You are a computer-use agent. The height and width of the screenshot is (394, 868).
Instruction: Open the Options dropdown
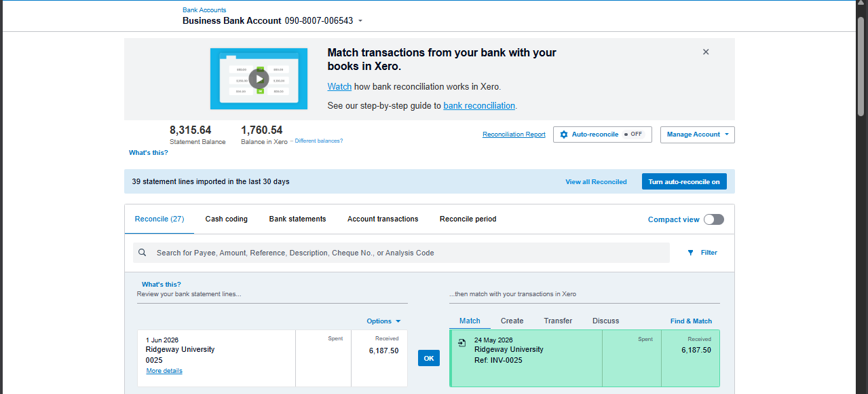[384, 321]
